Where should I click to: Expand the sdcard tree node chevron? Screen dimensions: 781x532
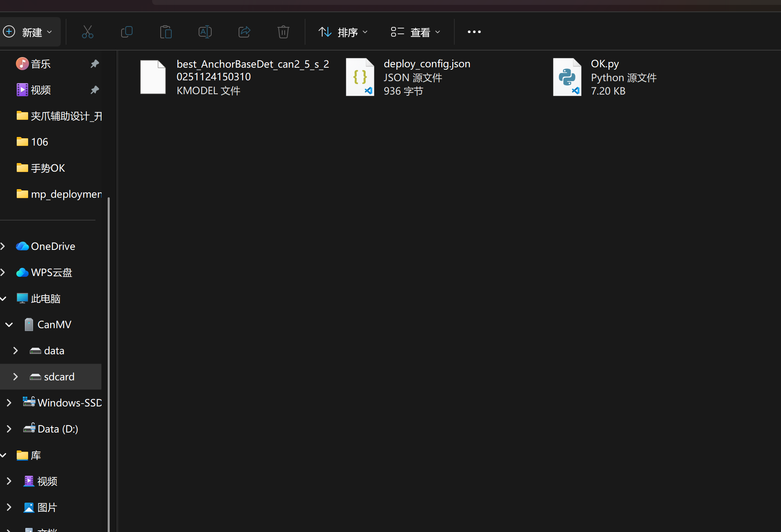15,377
